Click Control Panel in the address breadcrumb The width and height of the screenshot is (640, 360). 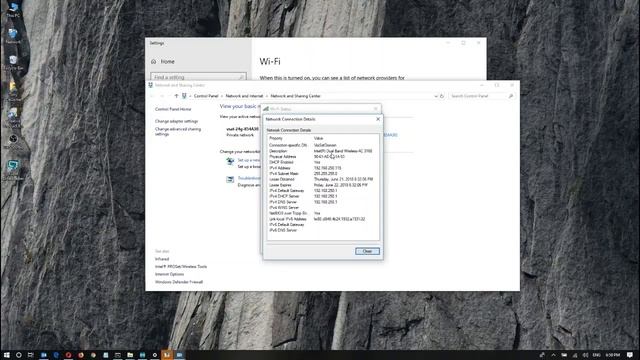(206, 96)
